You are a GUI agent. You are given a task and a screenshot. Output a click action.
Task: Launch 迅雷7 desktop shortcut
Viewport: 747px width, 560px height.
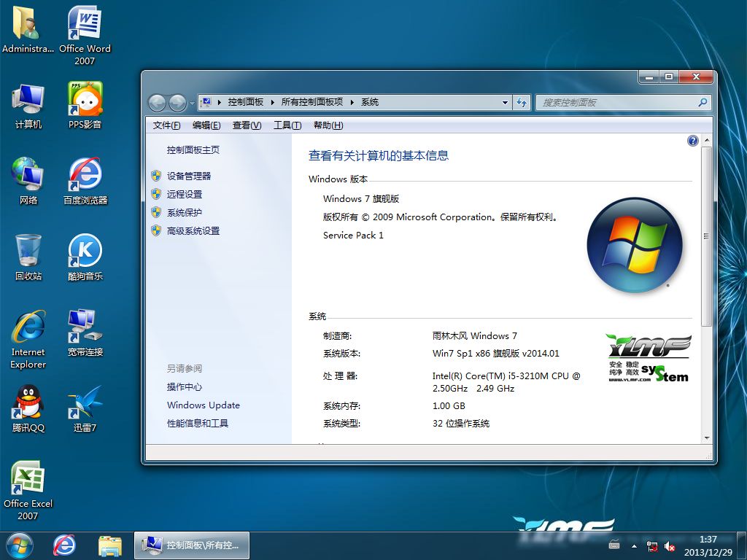coord(85,408)
